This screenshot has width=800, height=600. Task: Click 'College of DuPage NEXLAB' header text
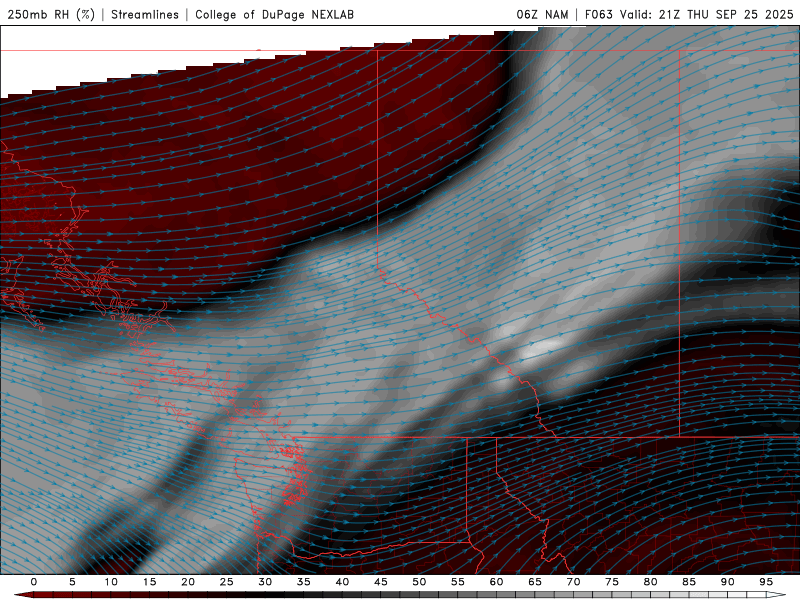[x=274, y=14]
